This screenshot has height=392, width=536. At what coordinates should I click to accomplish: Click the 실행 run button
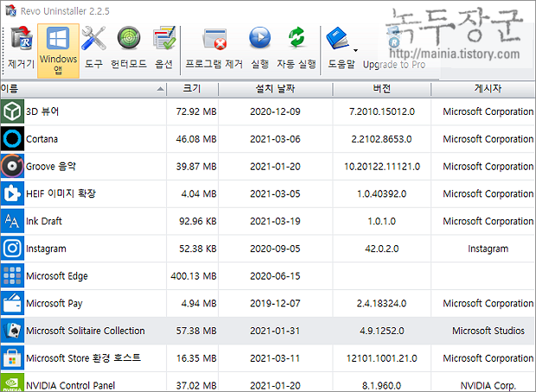click(x=260, y=47)
